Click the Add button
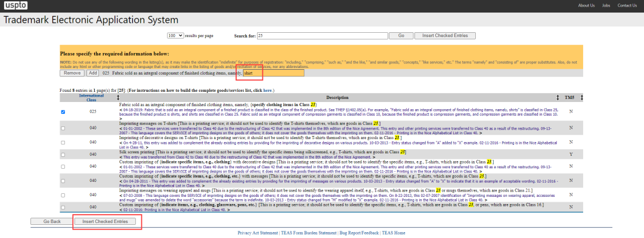Screen dimensions: 644x238 [x=92, y=73]
